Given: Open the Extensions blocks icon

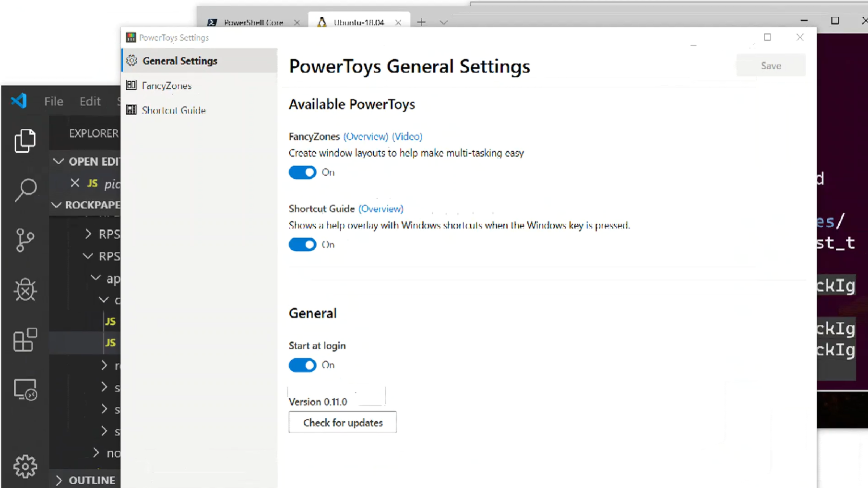Looking at the screenshot, I should click(x=25, y=340).
